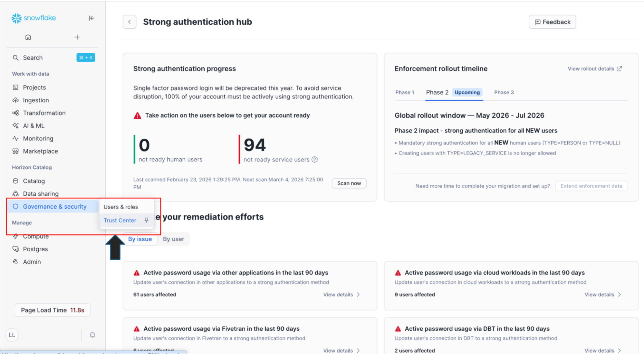
Task: Open the Monitoring page
Action: pyautogui.click(x=38, y=138)
